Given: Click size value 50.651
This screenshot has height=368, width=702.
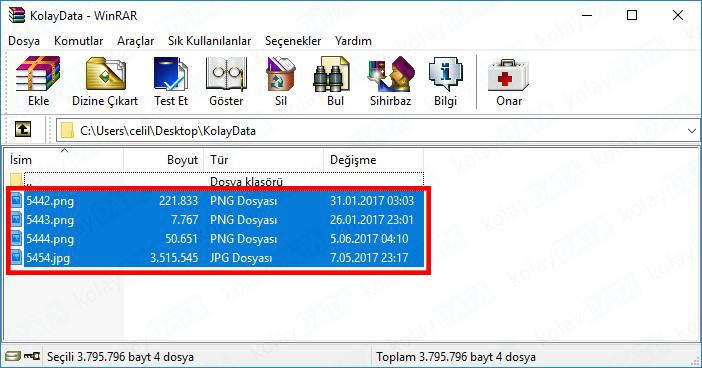Looking at the screenshot, I should coord(181,239).
